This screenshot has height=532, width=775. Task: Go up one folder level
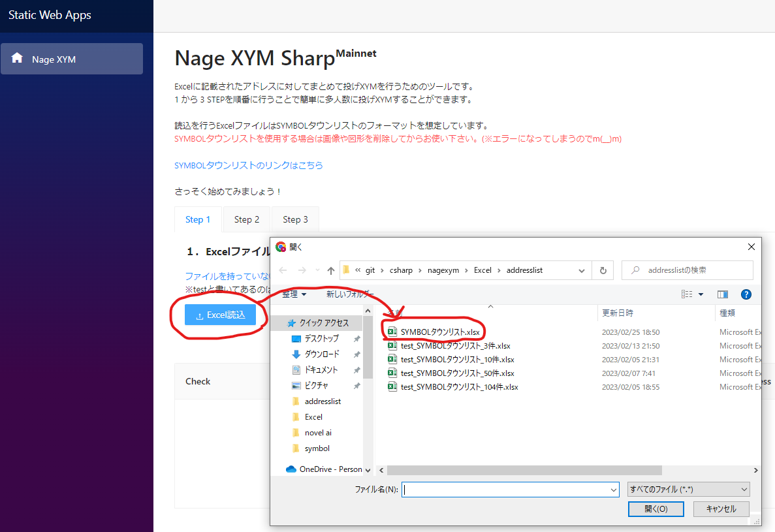[x=330, y=270]
